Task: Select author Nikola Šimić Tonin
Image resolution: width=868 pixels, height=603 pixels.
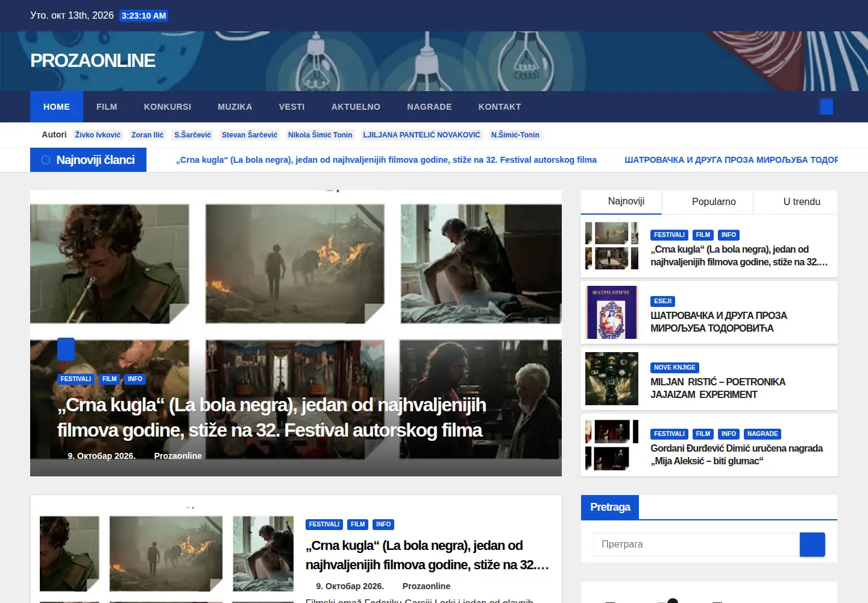Action: 320,135
